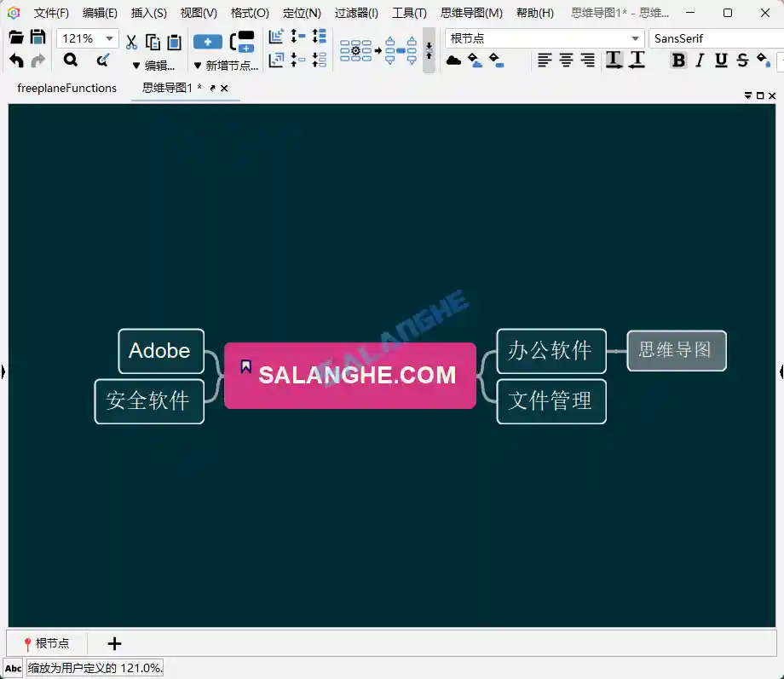Open the 新增节点 dropdown menu
Image resolution: width=784 pixels, height=679 pixels.
coord(225,65)
